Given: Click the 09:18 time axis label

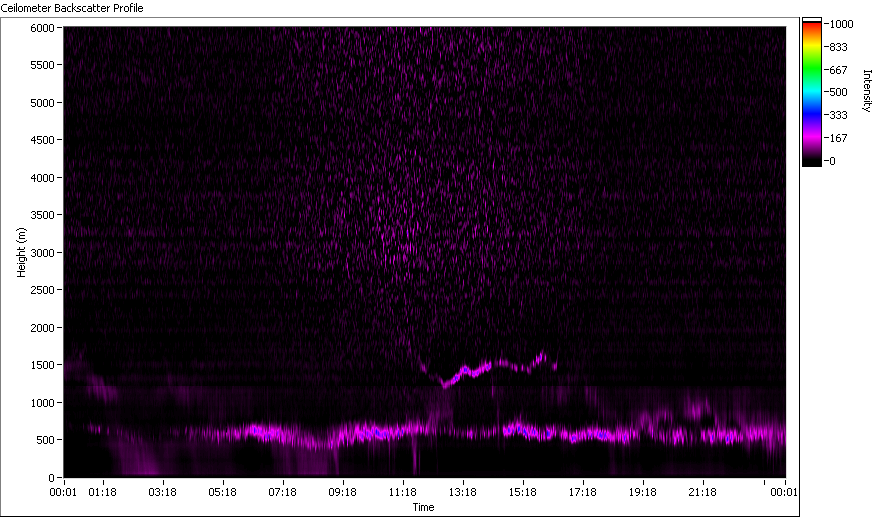Looking at the screenshot, I should [x=342, y=492].
